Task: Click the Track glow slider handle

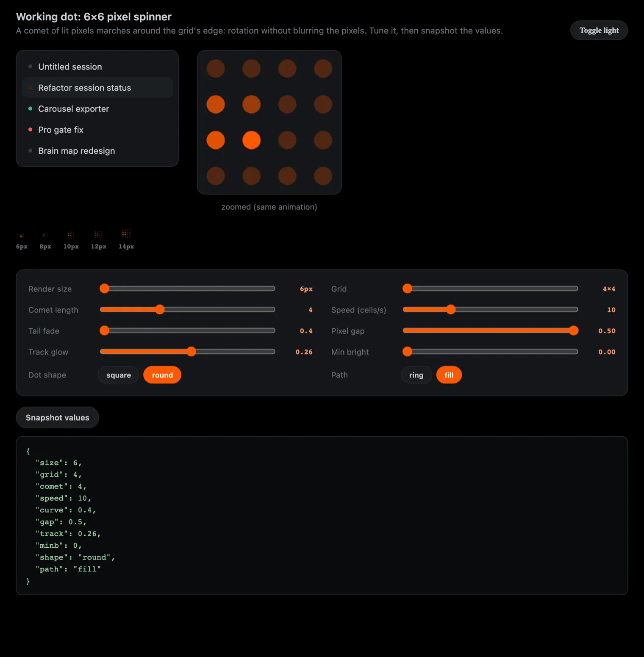Action: 192,352
